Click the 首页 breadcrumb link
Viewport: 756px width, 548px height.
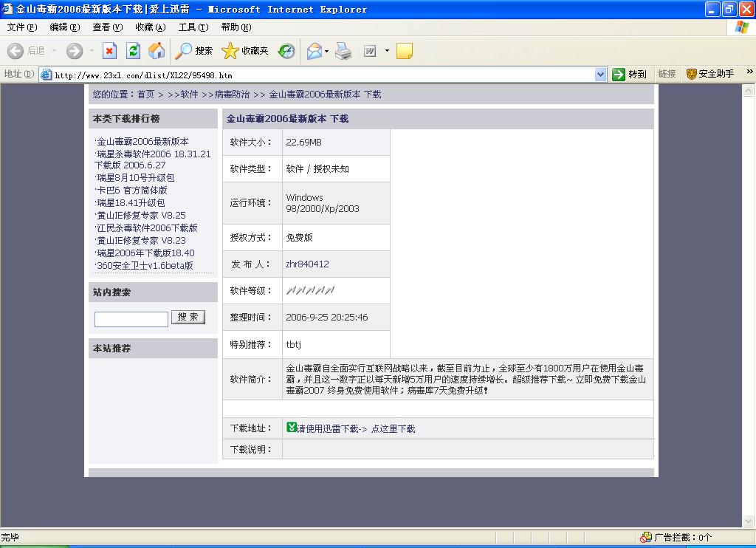(x=145, y=94)
